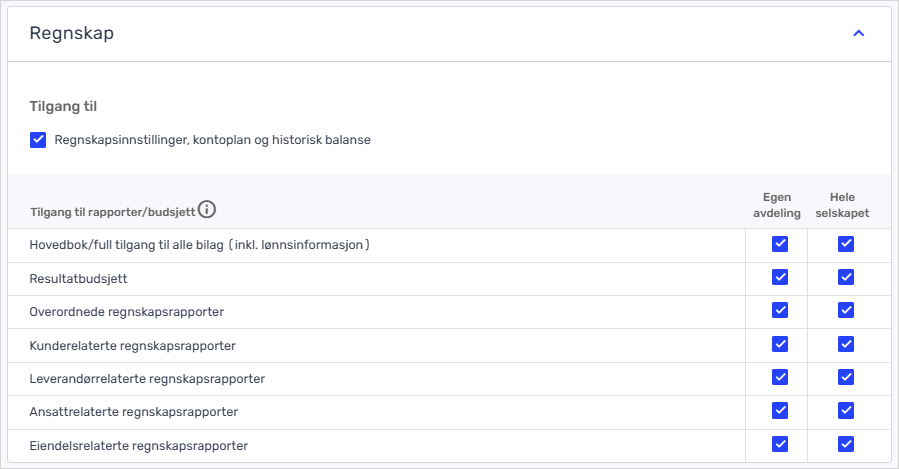The image size is (899, 469).
Task: Uncheck Regnskapsinnstillinger, kontoplan og historisk balanse
Action: click(39, 140)
